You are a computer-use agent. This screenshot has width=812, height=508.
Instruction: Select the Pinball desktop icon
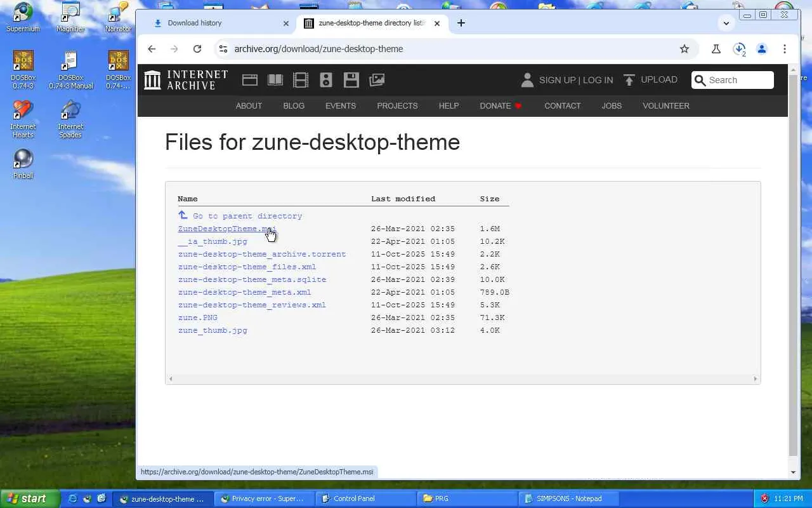coord(23,164)
